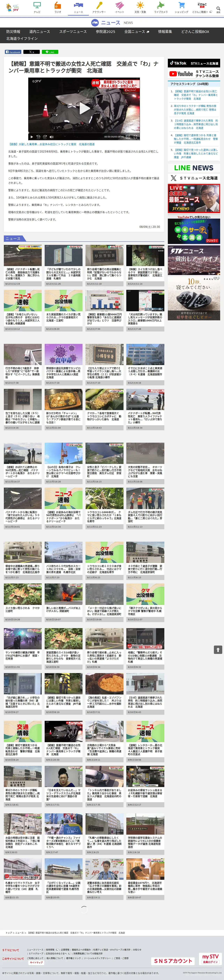The height and width of the screenshot is (980, 224).
Task: Click the scroll-to-top arrow button
Action: coord(218,650)
